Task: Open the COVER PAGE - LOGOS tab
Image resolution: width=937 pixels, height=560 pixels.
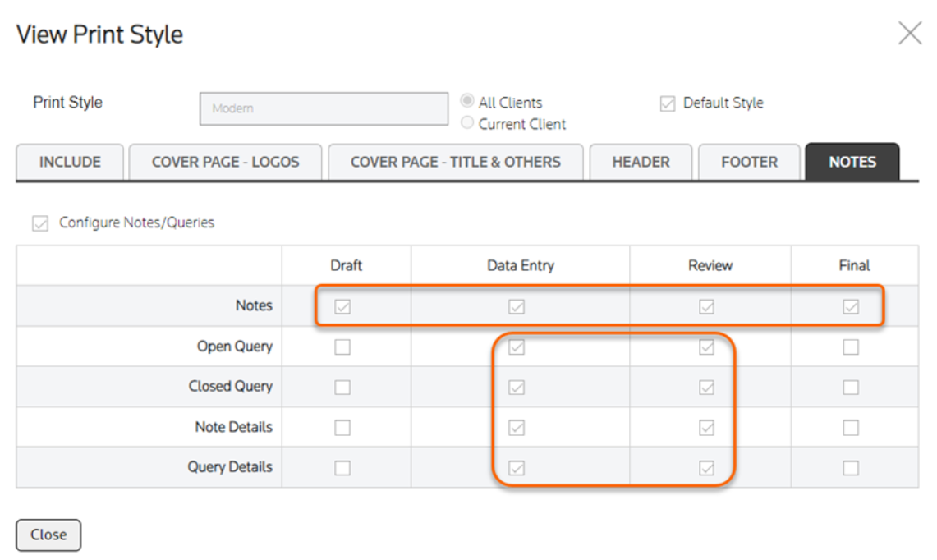Action: 225,162
